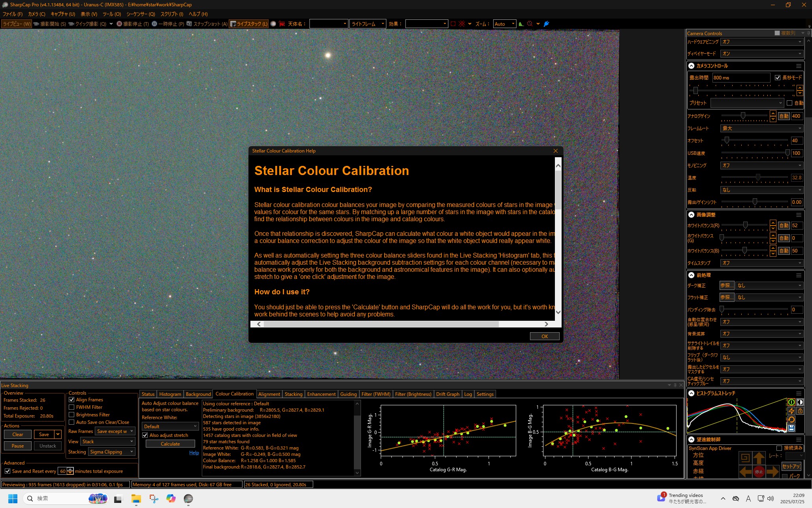Toggle the 長秒モード checkbox

[777, 78]
